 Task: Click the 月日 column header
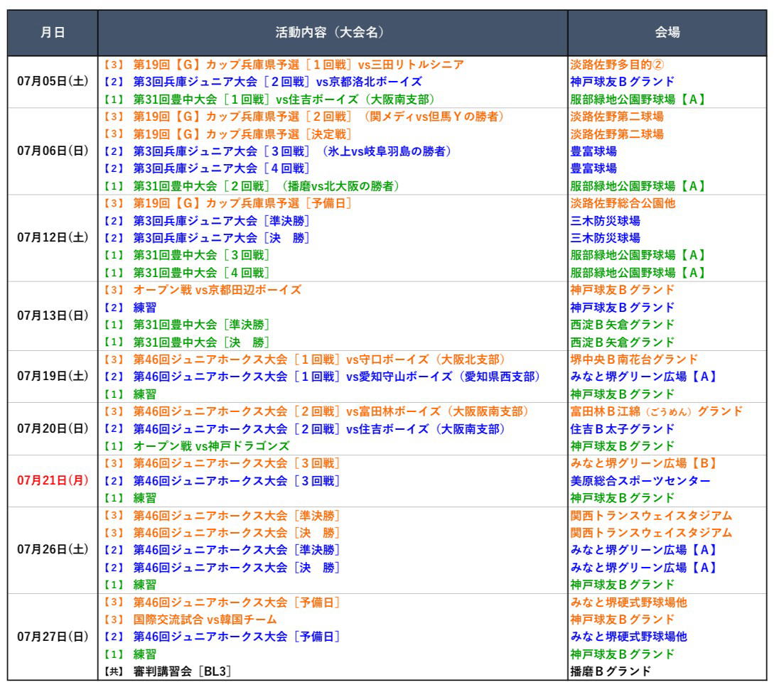tap(53, 33)
